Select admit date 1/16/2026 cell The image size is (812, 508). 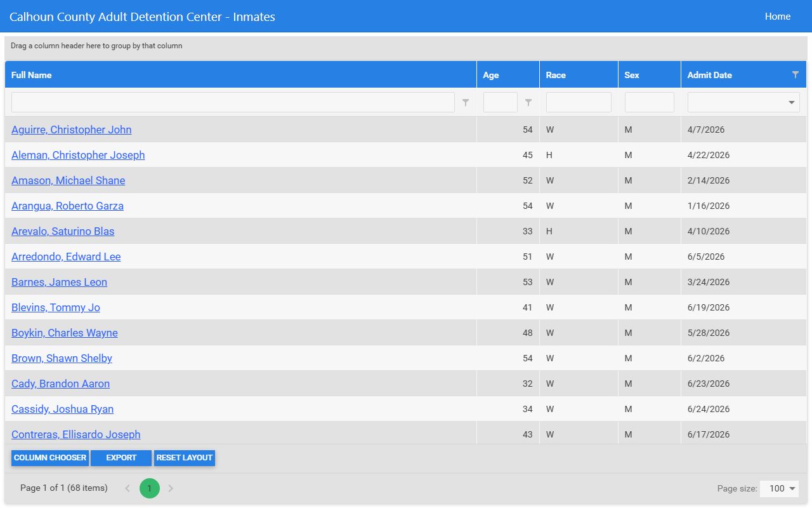743,206
